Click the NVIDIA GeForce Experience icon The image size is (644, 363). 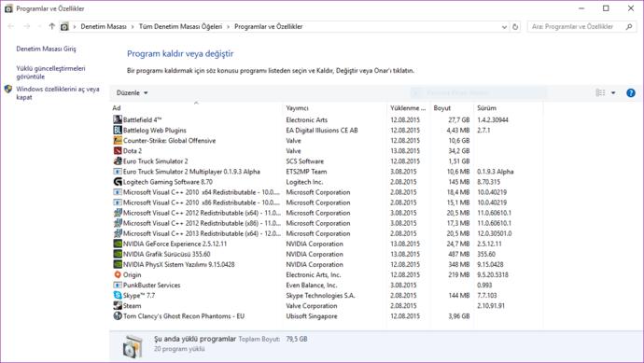pyautogui.click(x=118, y=244)
